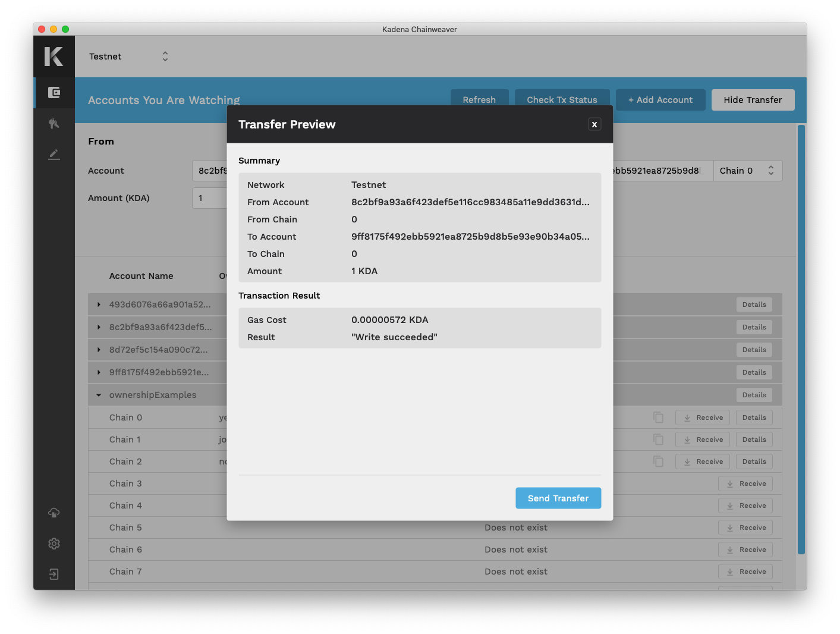The height and width of the screenshot is (634, 840).
Task: Expand the 8d72ef5c154a090c72 account row
Action: click(99, 350)
